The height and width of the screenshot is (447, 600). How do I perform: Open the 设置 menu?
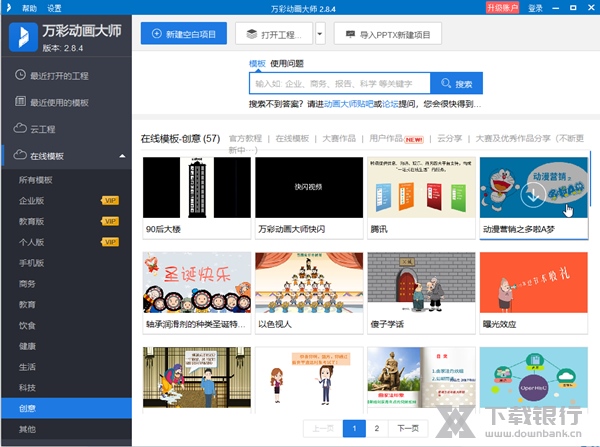(x=54, y=8)
